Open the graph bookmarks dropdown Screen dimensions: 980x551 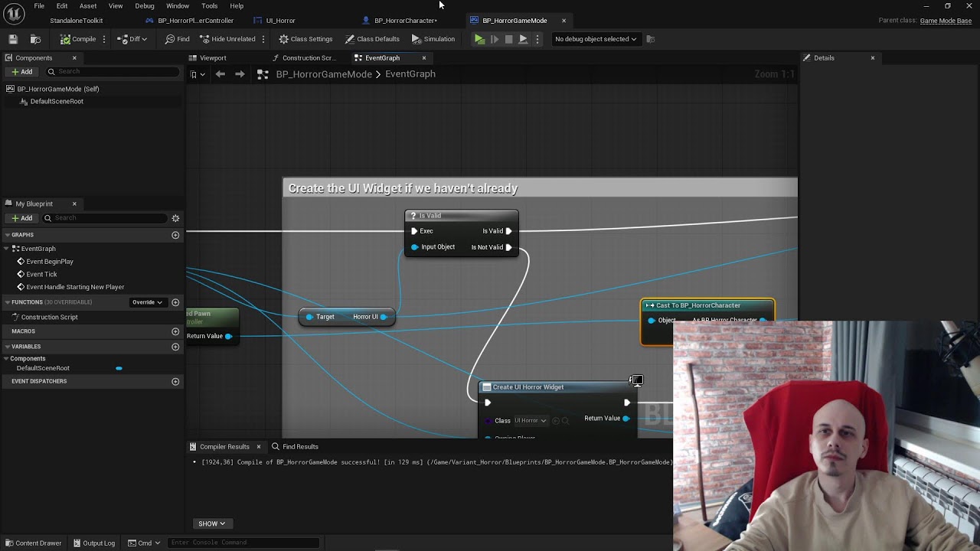[x=197, y=74]
